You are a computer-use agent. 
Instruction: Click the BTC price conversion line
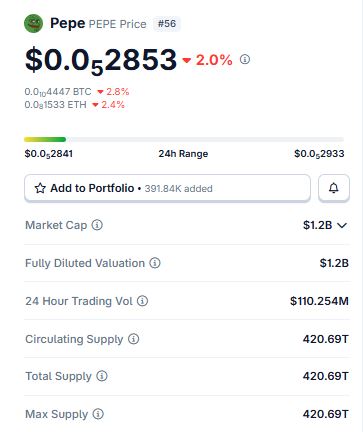coord(77,92)
